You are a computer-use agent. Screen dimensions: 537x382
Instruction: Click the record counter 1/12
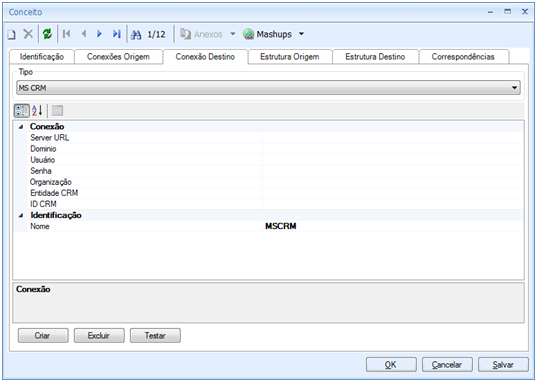(156, 34)
